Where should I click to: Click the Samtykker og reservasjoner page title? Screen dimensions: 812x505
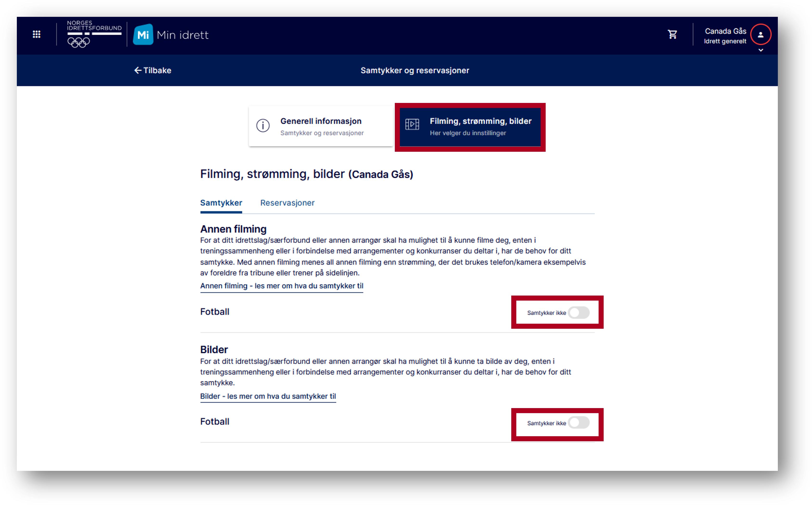(415, 70)
